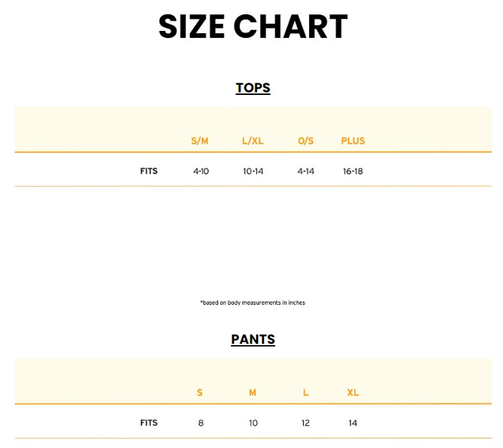The width and height of the screenshot is (503, 448).
Task: Click the 16-18 fit value under PLUS
Action: point(353,171)
